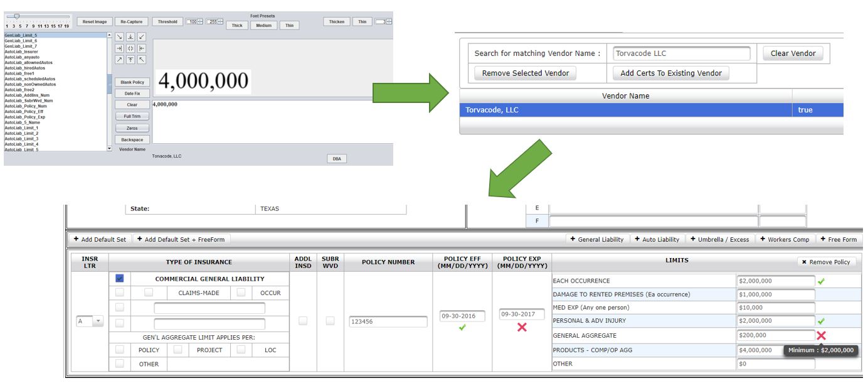The image size is (868, 388).
Task: Enable the SUBR WVD checkbox
Action: pyautogui.click(x=330, y=321)
